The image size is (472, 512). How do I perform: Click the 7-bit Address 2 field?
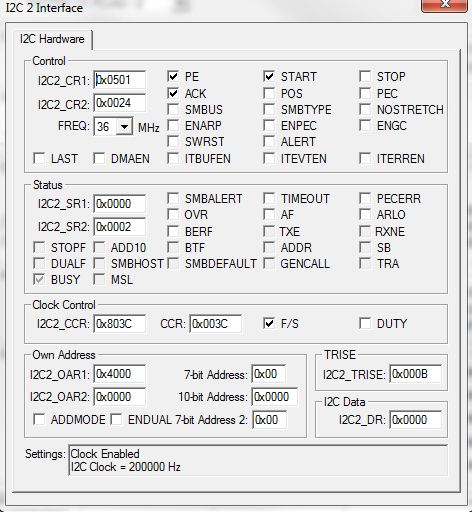click(270, 420)
